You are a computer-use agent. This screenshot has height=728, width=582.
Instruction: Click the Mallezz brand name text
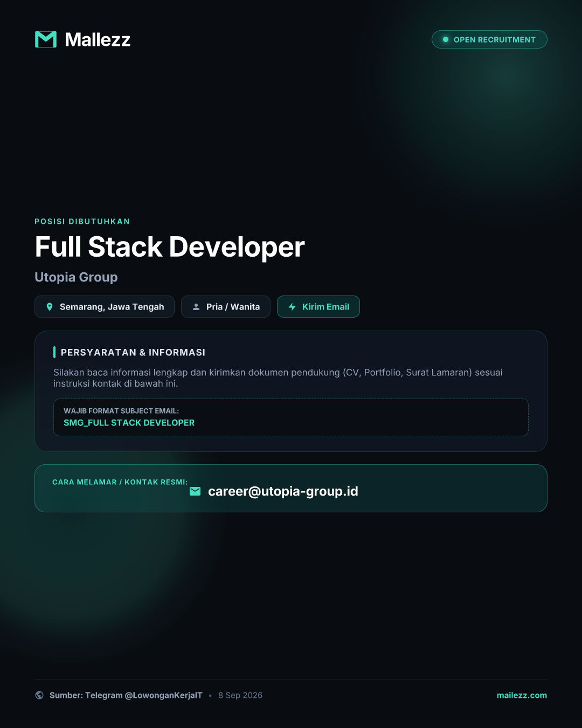98,39
